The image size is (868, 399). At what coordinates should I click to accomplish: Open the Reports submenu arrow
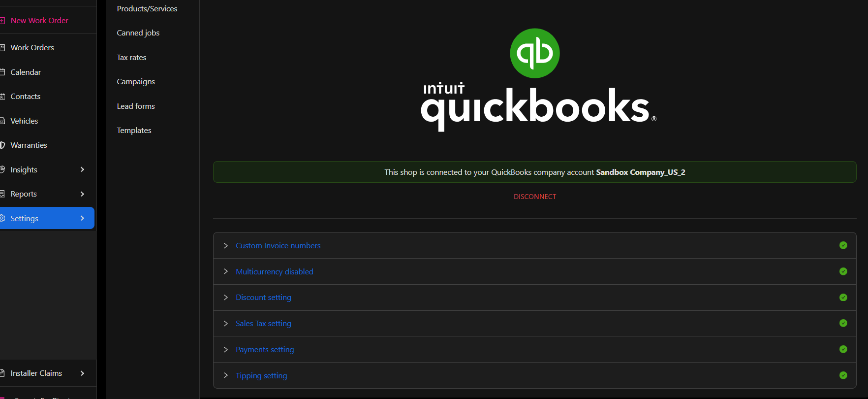[x=82, y=194]
